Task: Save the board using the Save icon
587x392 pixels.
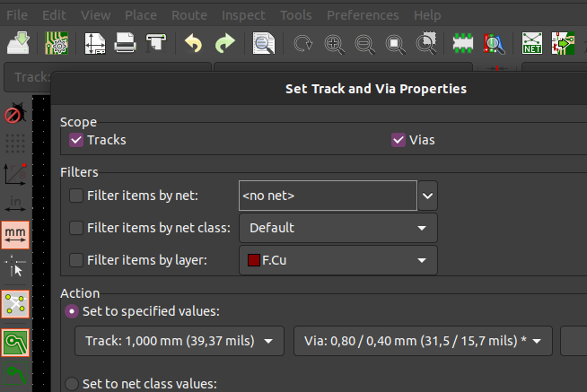Action: tap(18, 43)
